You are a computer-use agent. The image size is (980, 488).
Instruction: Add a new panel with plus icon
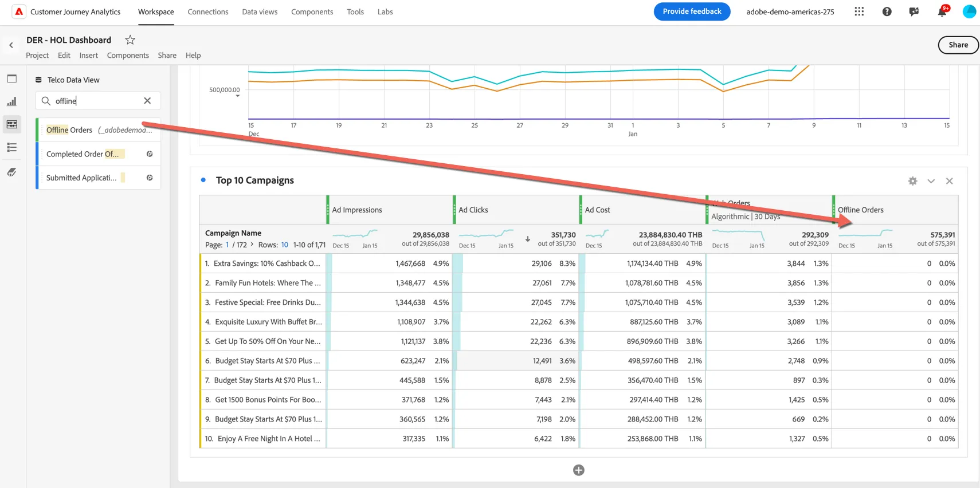[x=579, y=470]
